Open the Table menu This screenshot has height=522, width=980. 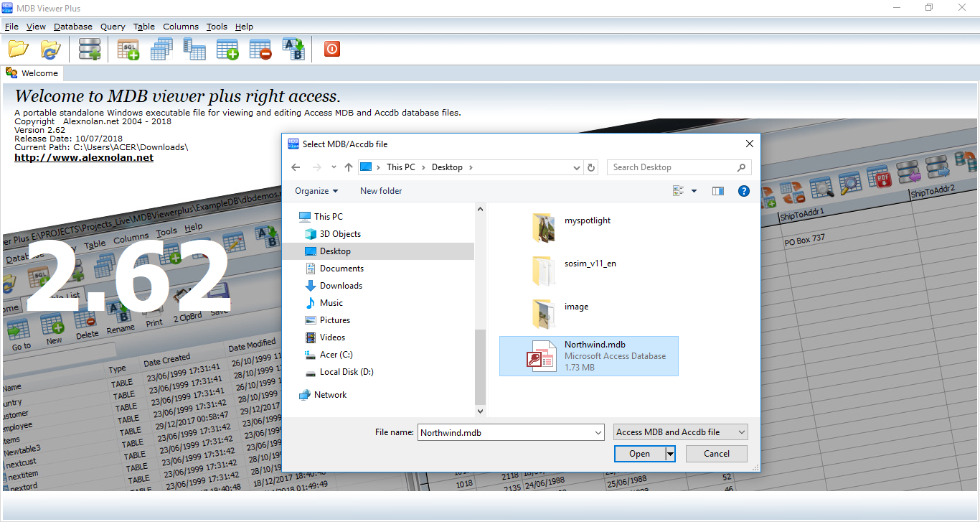point(144,27)
